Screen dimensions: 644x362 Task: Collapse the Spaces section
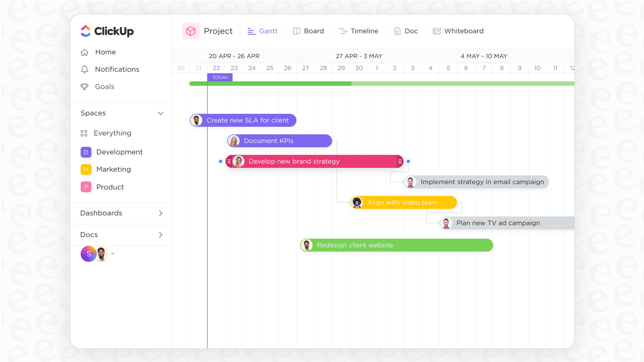click(x=161, y=113)
